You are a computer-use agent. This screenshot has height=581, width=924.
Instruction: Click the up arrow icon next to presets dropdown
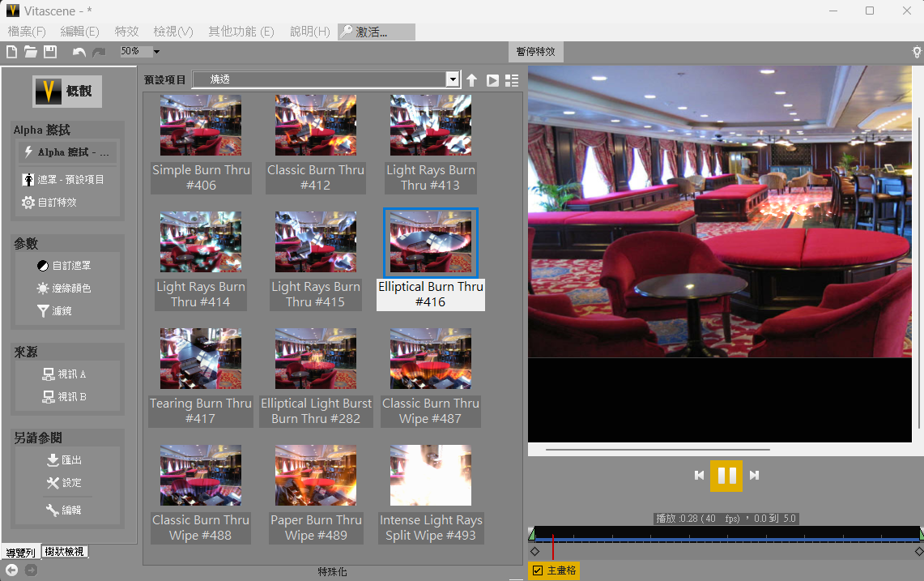(x=471, y=80)
